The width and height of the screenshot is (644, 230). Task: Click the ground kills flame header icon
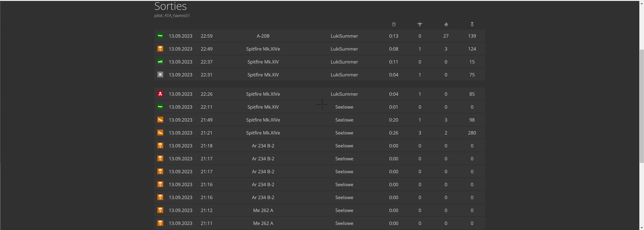tap(446, 24)
